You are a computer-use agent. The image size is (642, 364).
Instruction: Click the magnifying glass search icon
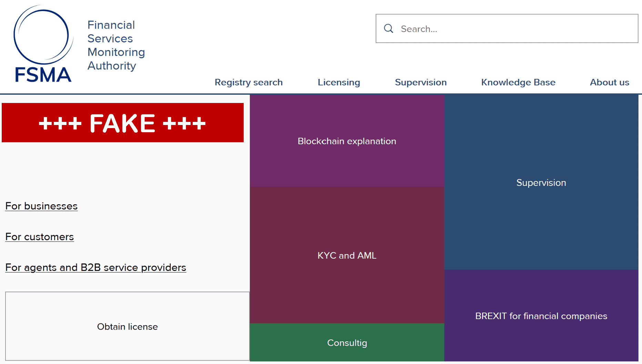(x=388, y=29)
